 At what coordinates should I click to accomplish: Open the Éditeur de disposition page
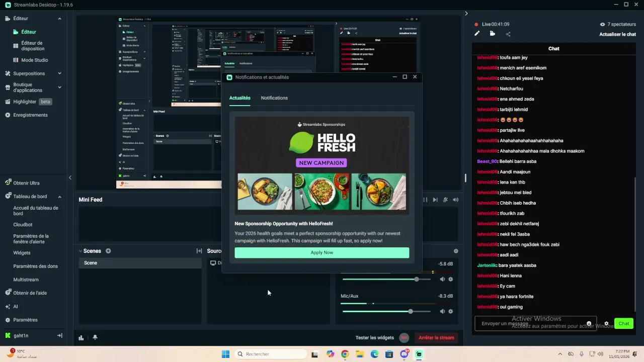coord(33,46)
